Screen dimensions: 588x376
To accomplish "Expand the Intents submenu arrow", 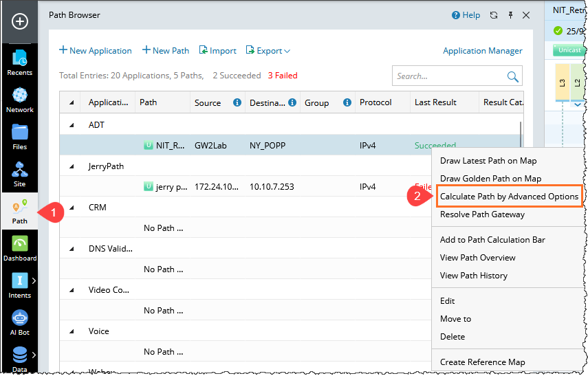I will pyautogui.click(x=34, y=280).
